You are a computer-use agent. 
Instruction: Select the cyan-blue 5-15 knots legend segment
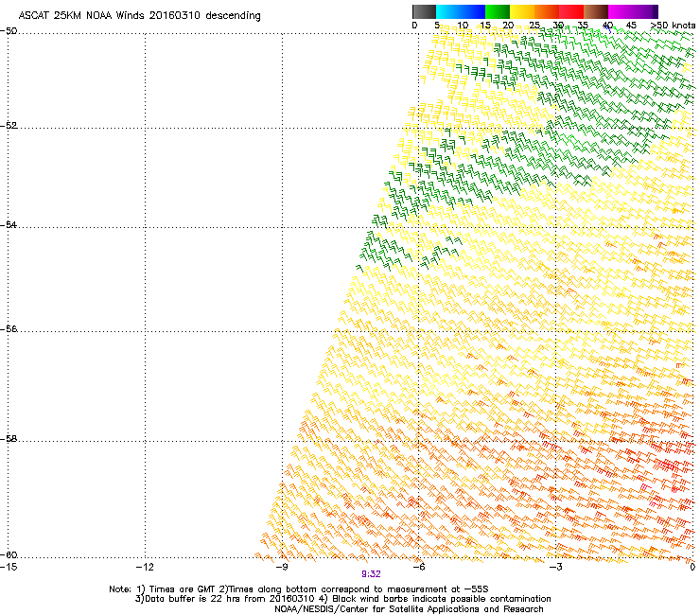pyautogui.click(x=461, y=11)
